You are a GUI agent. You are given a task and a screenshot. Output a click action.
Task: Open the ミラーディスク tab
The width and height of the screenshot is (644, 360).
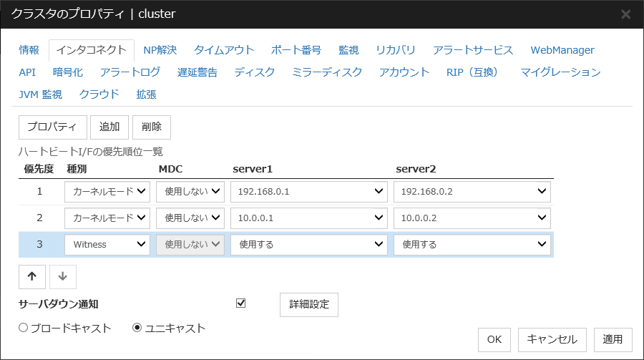coord(327,72)
